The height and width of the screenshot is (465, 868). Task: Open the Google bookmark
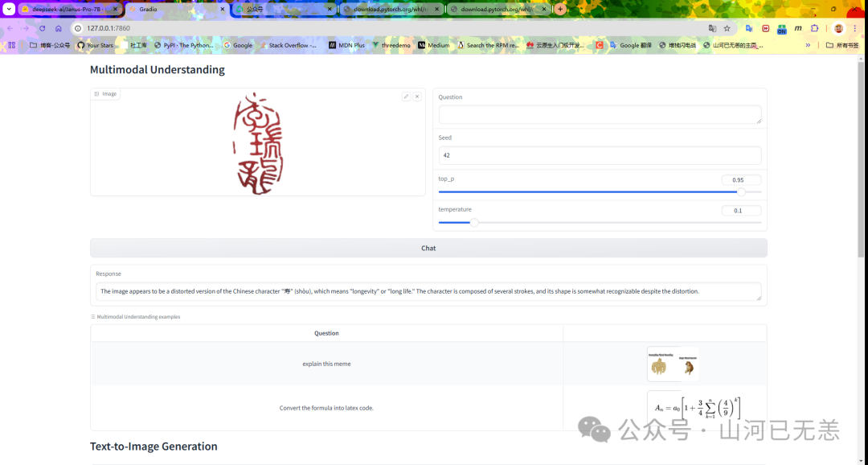click(238, 45)
